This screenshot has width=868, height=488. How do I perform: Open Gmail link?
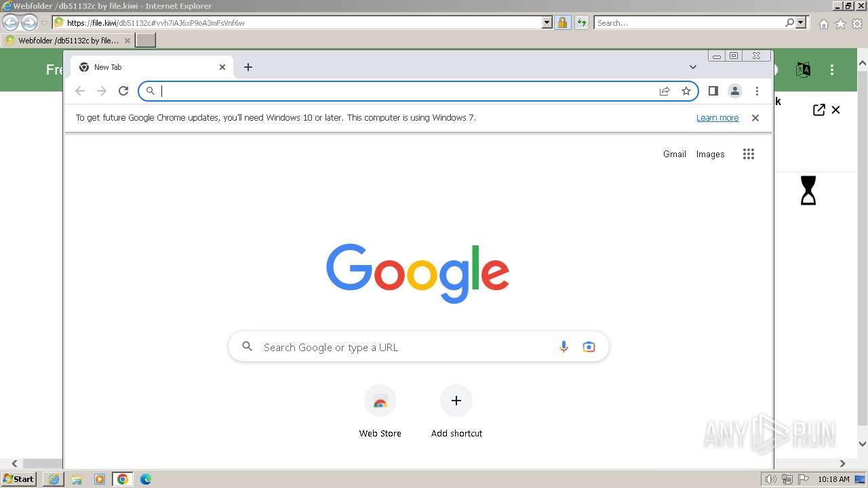(x=675, y=155)
